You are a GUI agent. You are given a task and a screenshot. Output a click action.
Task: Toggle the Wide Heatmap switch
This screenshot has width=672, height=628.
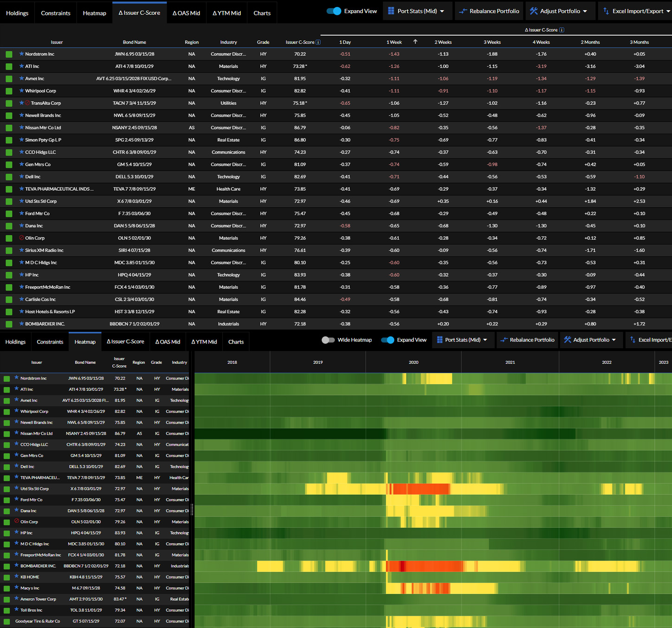tap(328, 340)
